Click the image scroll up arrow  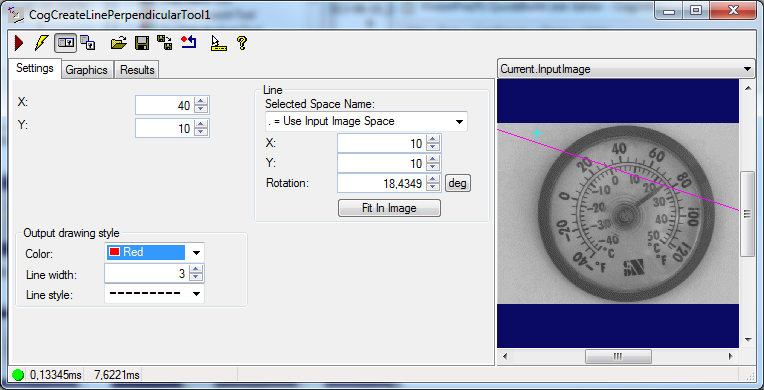pyautogui.click(x=747, y=88)
